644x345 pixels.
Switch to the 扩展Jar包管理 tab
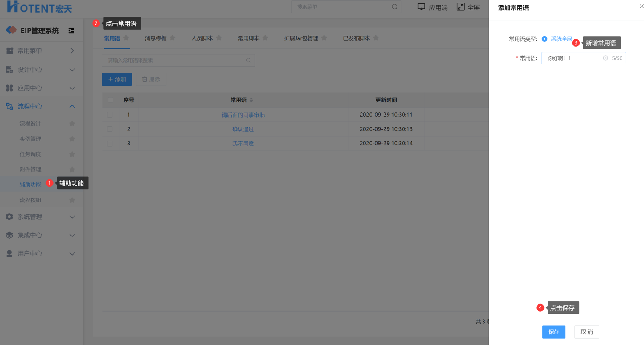point(301,38)
